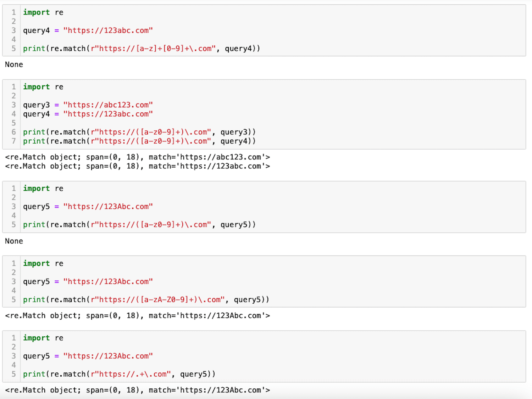532x399 pixels.
Task: Click the .+ regex print line
Action: coord(119,374)
